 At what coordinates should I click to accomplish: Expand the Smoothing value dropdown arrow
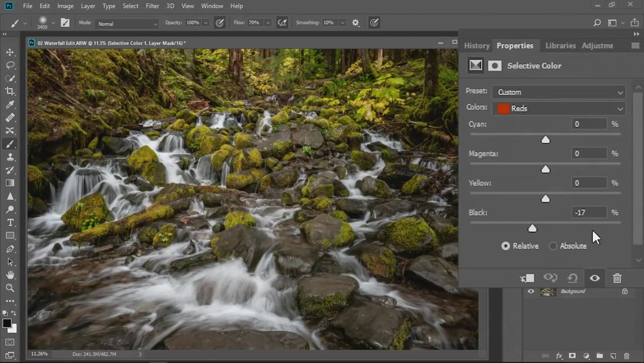342,23
